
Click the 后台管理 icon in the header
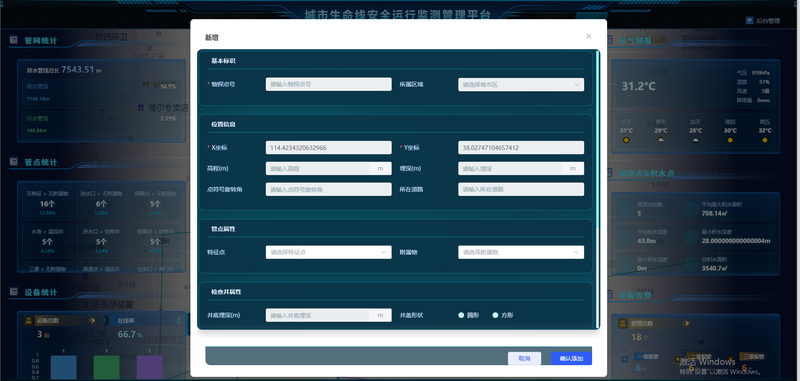(749, 21)
